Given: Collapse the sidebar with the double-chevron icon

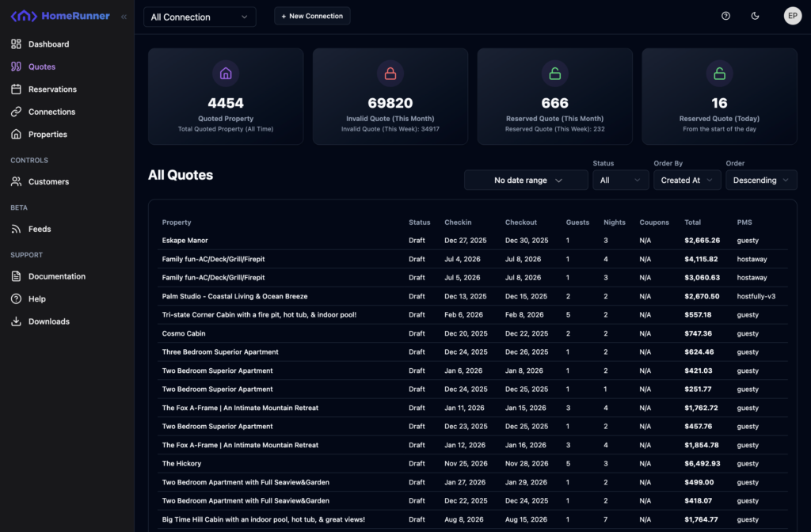Looking at the screenshot, I should 124,17.
